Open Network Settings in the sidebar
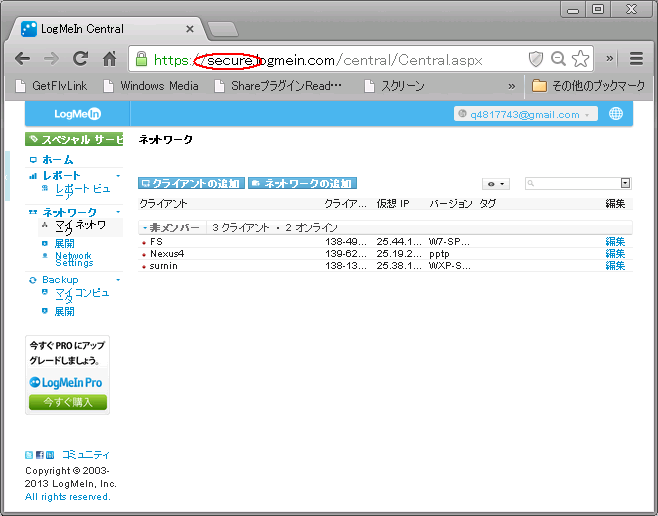The image size is (658, 516). tap(74, 259)
